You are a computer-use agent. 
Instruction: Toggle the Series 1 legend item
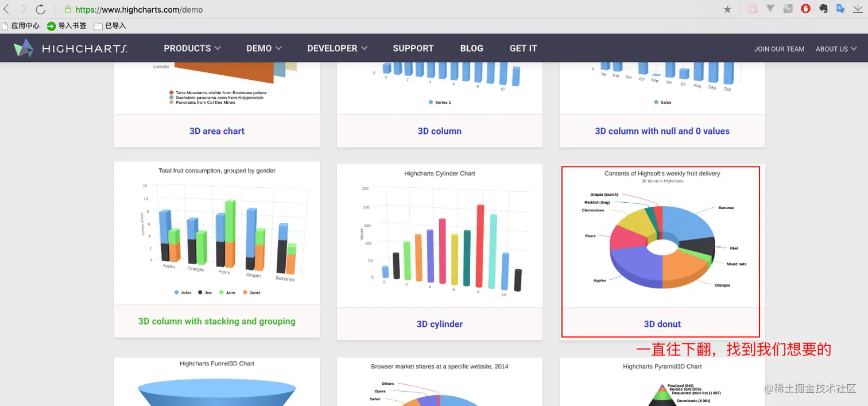(x=440, y=102)
